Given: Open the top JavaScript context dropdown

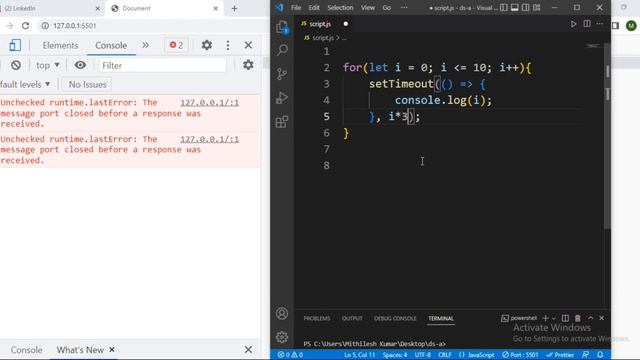Looking at the screenshot, I should 47,65.
